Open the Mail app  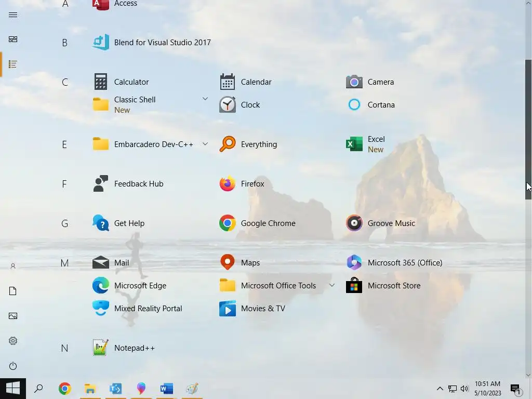[x=111, y=262]
